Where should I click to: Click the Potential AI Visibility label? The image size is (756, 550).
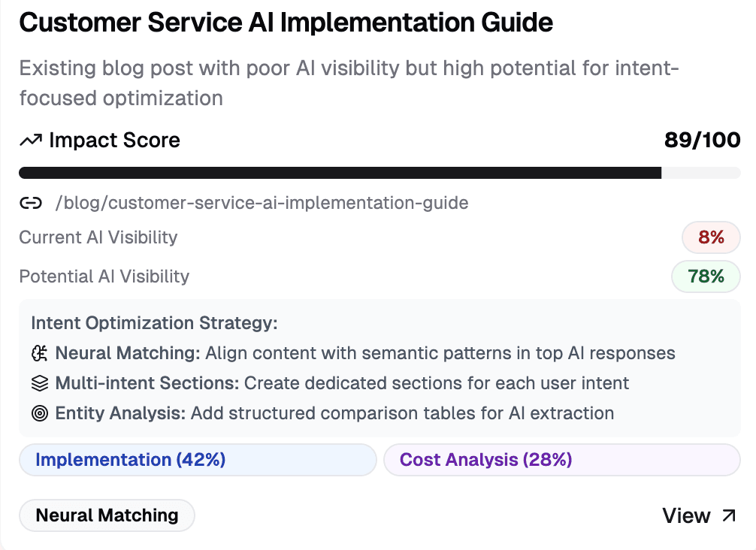pyautogui.click(x=104, y=277)
